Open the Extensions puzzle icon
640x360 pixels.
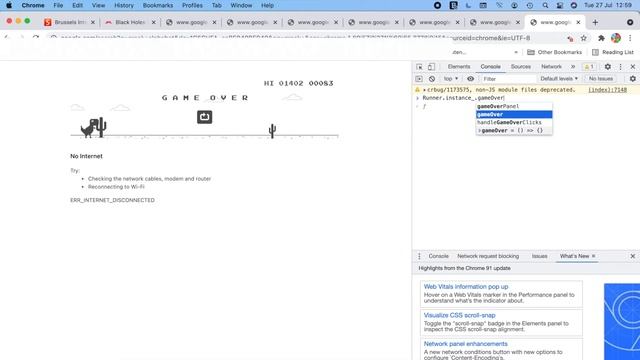[x=601, y=38]
